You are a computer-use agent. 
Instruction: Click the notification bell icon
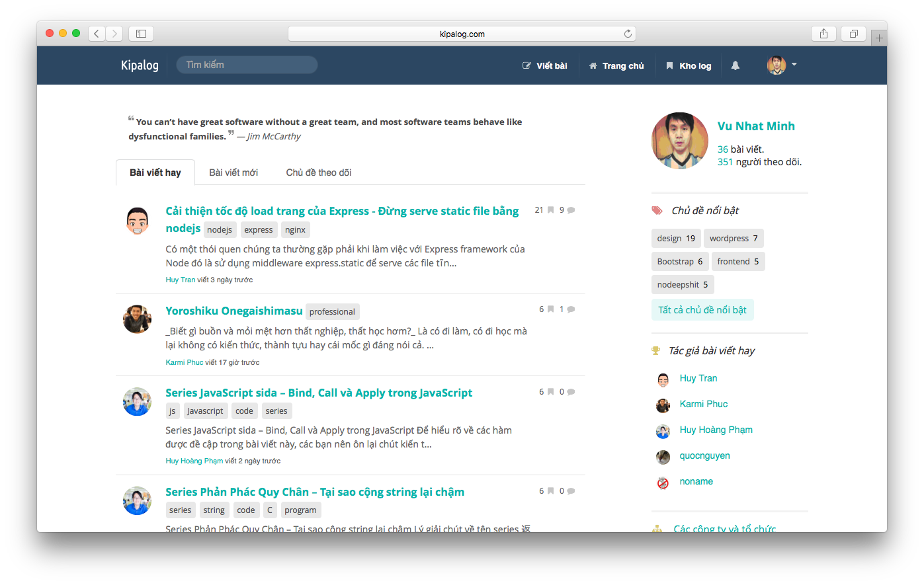(735, 65)
